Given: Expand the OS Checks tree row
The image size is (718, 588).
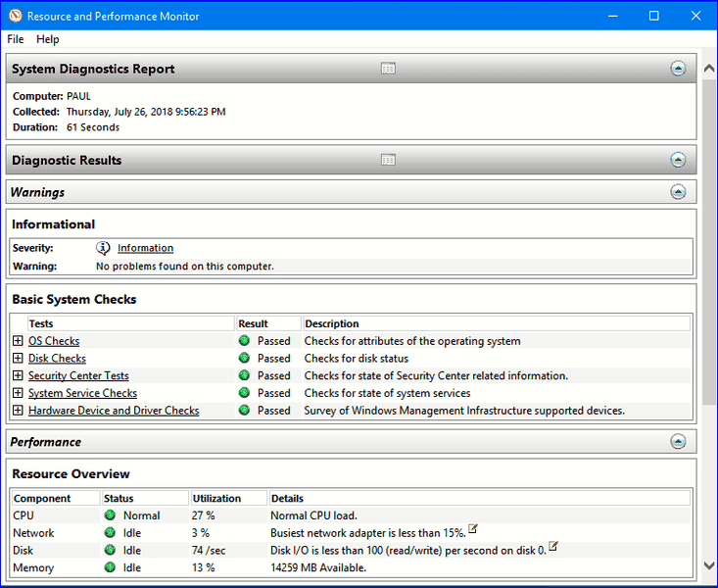Looking at the screenshot, I should tap(18, 341).
